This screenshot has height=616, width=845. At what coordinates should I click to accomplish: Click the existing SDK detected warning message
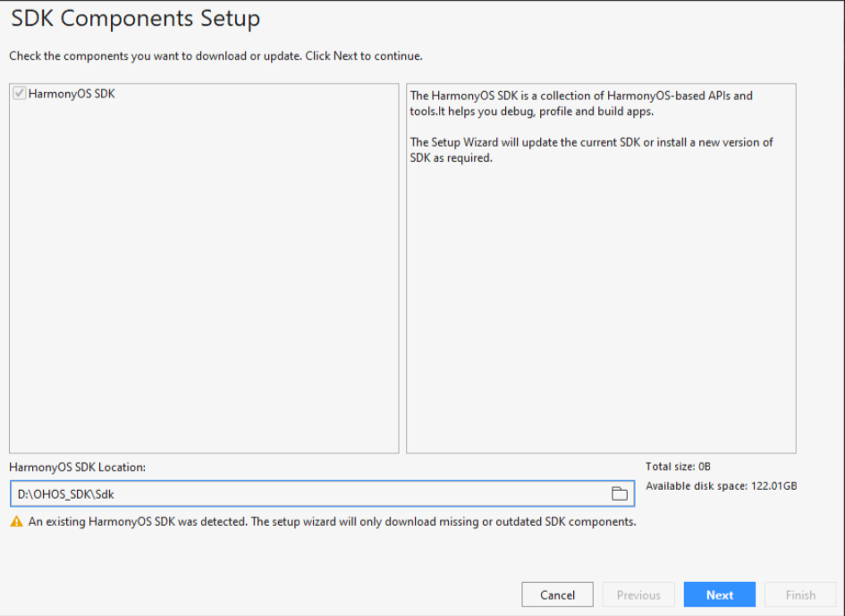pyautogui.click(x=332, y=521)
